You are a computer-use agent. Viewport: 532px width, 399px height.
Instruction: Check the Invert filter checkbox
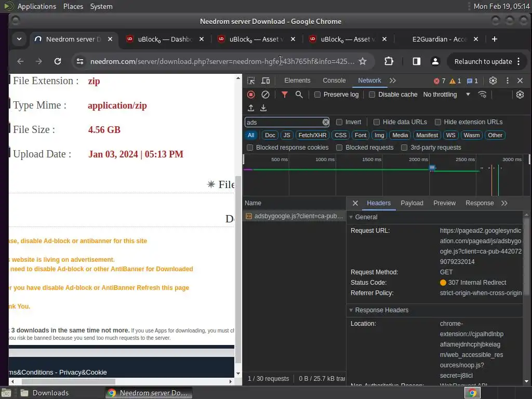coord(339,122)
